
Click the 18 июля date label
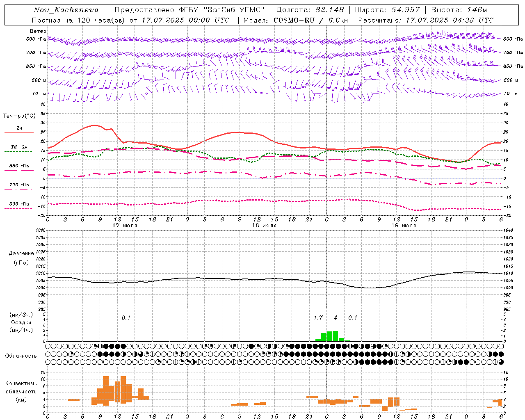[x=264, y=226]
